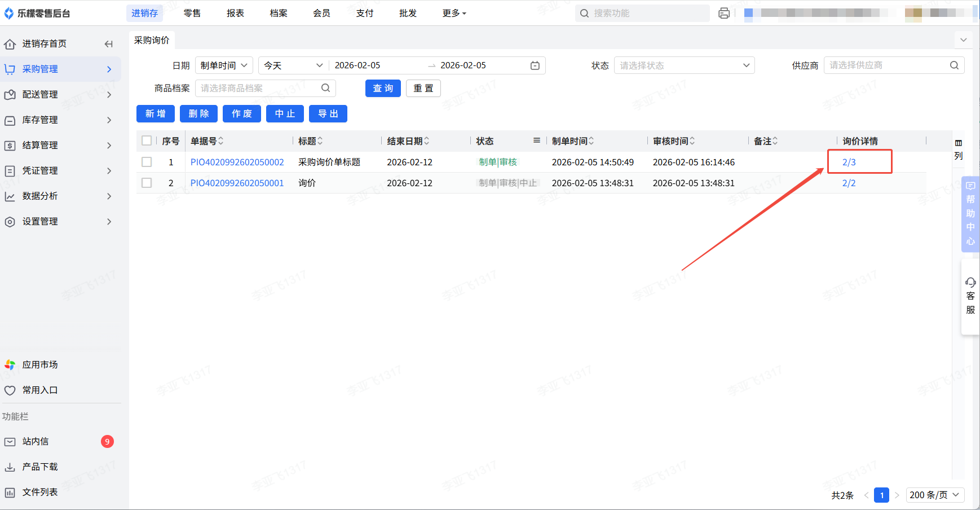980x510 pixels.
Task: Open the 状态 column filter menu icon
Action: pyautogui.click(x=537, y=140)
